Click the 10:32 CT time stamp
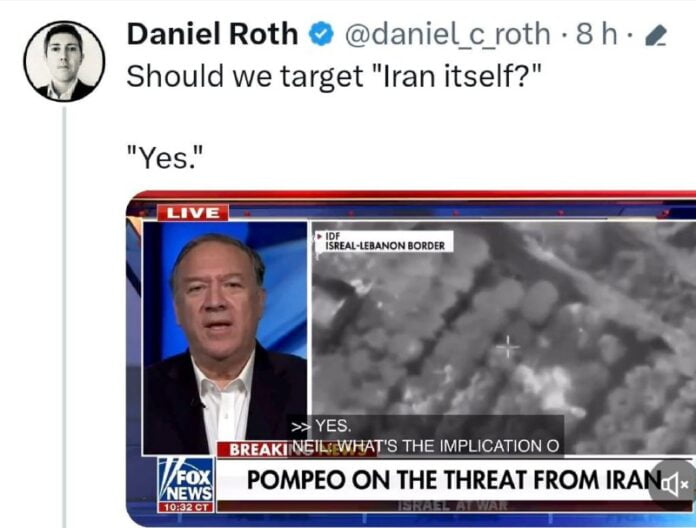The width and height of the screenshot is (696, 528). coord(186,507)
